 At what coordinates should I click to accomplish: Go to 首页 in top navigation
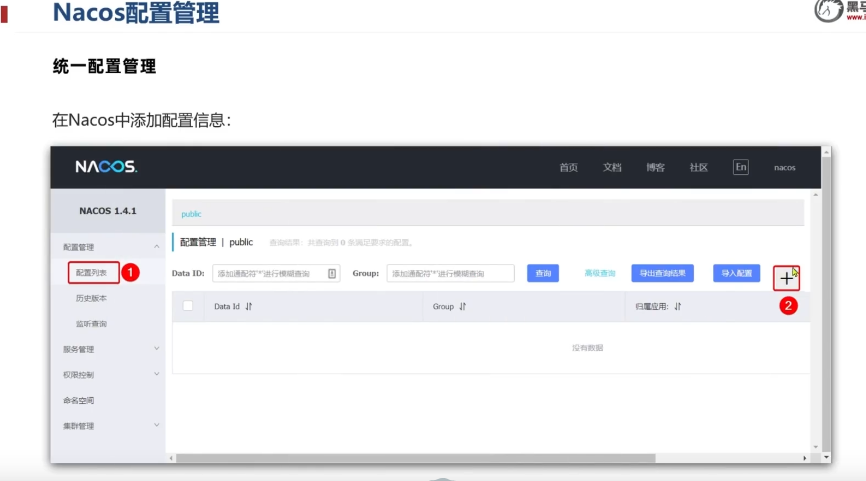click(568, 167)
